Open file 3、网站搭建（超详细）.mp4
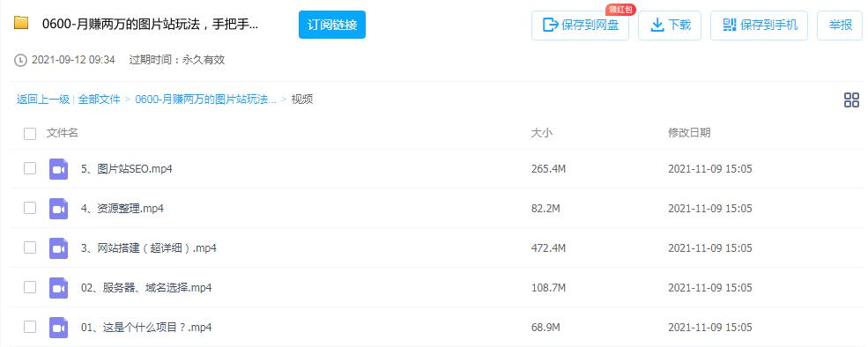The height and width of the screenshot is (347, 868). (x=148, y=248)
